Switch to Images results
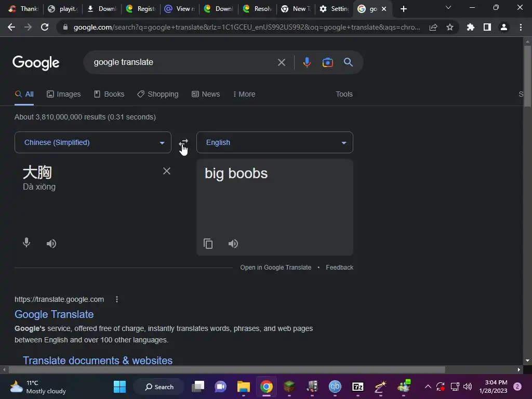532x399 pixels. 64,95
